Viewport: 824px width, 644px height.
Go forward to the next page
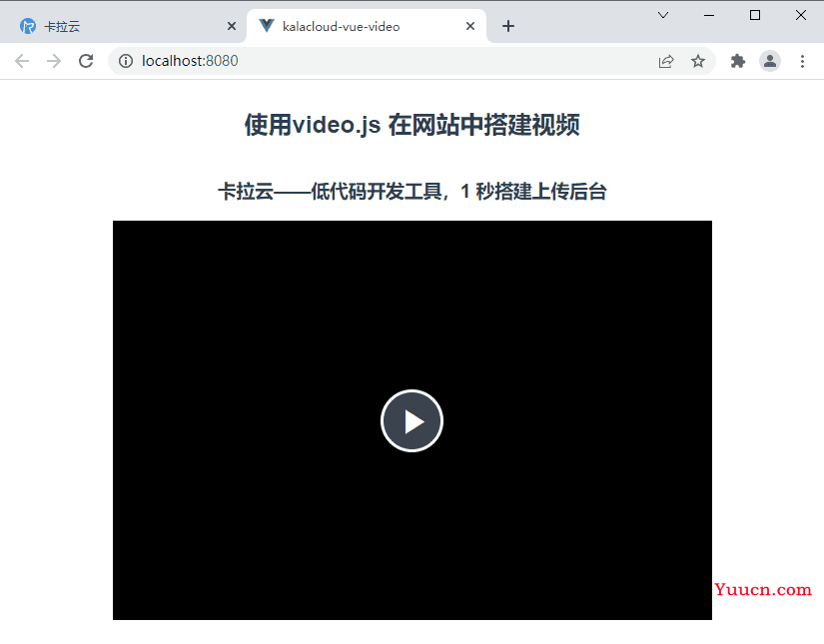click(54, 61)
